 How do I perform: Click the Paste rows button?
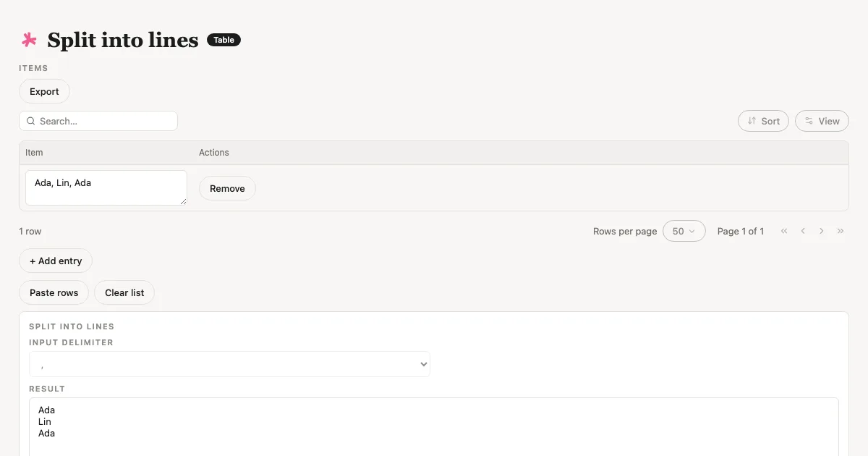click(x=54, y=292)
